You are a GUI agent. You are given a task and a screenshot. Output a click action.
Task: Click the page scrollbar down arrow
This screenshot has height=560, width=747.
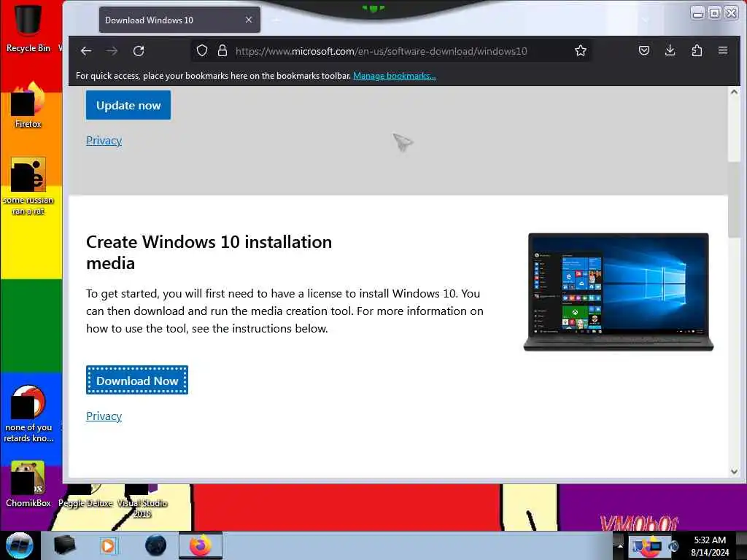734,472
